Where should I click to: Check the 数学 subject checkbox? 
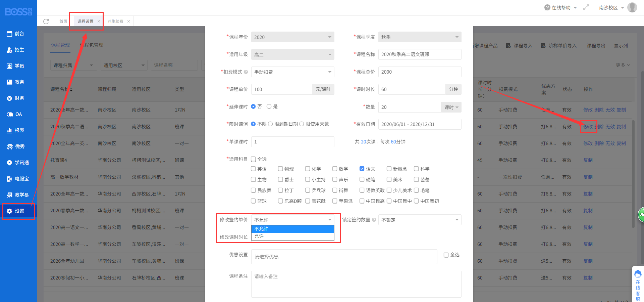[335, 169]
